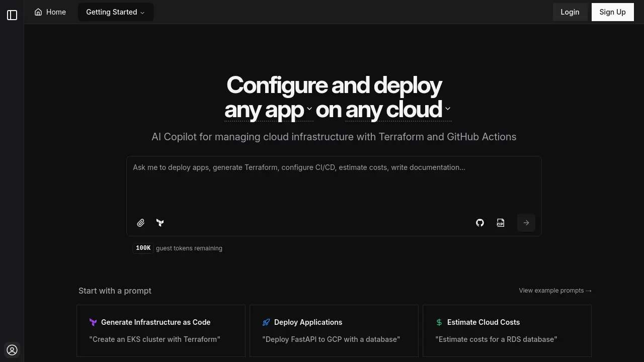
Task: Click 'guest tokens remaining' text
Action: click(189, 248)
